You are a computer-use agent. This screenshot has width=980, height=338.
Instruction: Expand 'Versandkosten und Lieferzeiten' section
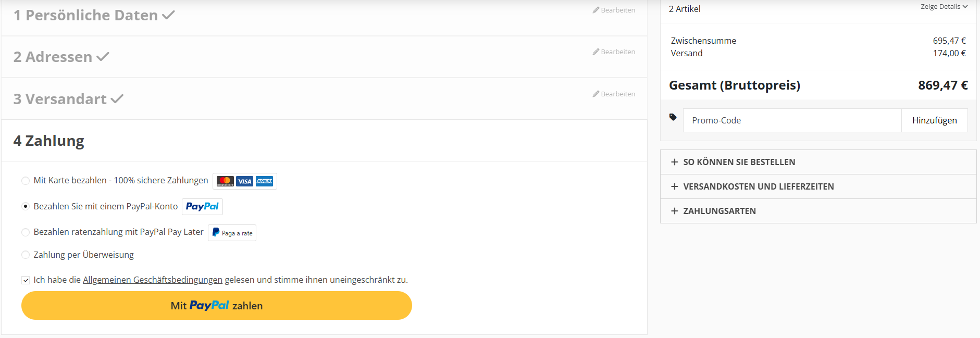pos(758,186)
